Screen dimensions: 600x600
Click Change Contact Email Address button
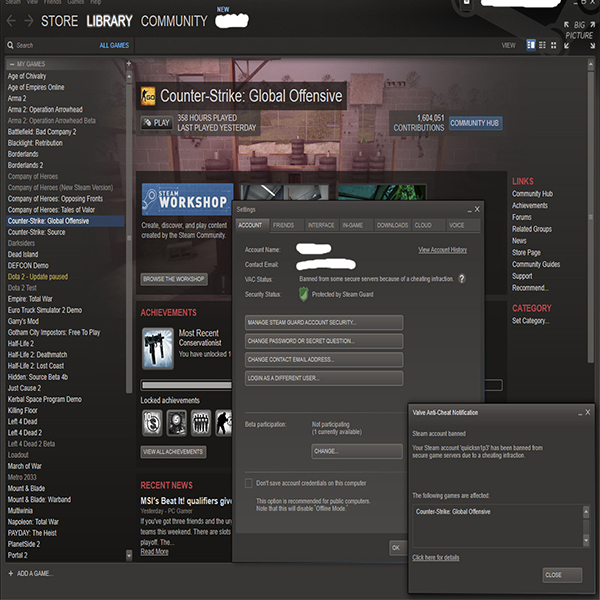pos(324,360)
